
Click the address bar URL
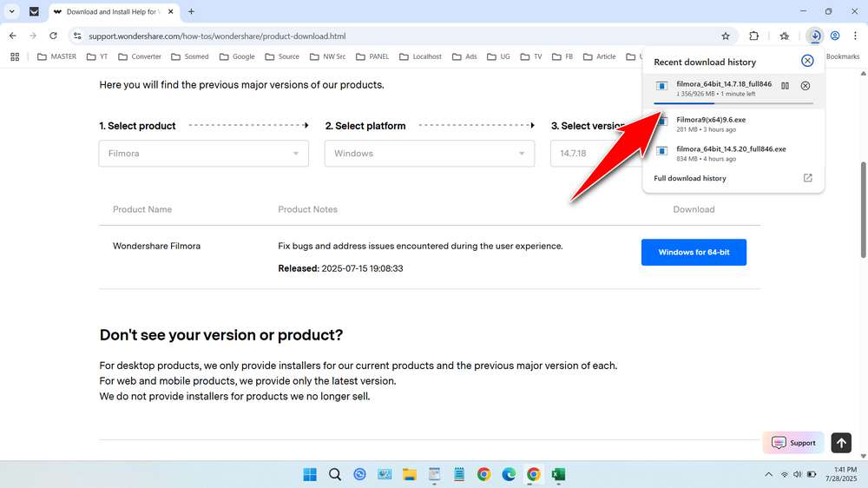(x=217, y=36)
